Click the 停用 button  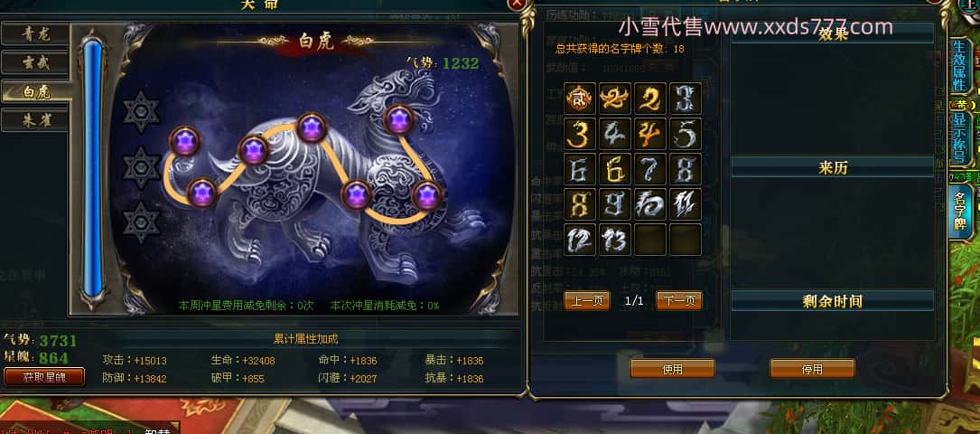812,369
